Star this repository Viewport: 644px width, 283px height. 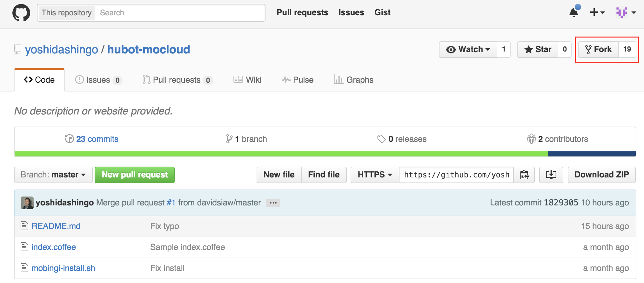538,49
